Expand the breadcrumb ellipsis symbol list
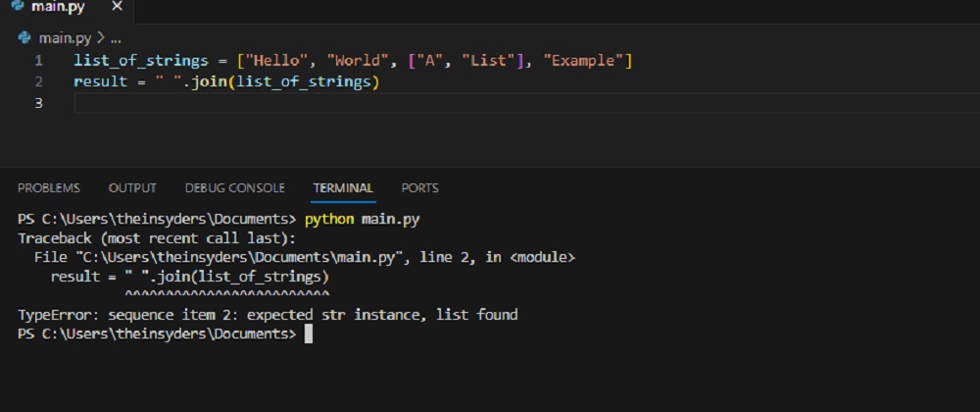This screenshot has height=412, width=980. (116, 38)
